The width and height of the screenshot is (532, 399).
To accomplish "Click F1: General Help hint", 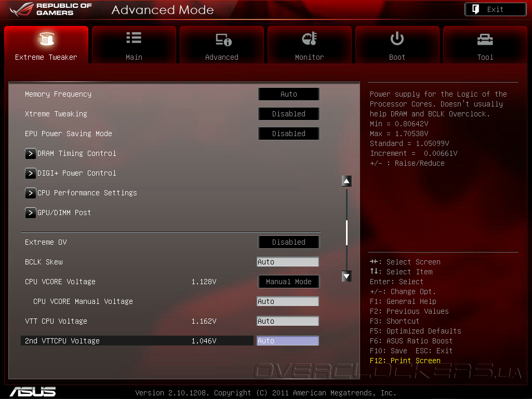I will (403, 301).
